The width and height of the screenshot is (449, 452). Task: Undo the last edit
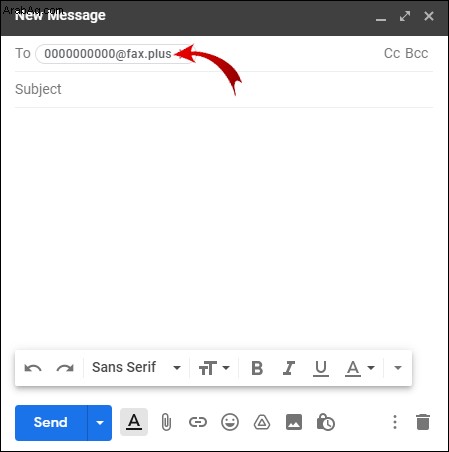click(x=33, y=368)
